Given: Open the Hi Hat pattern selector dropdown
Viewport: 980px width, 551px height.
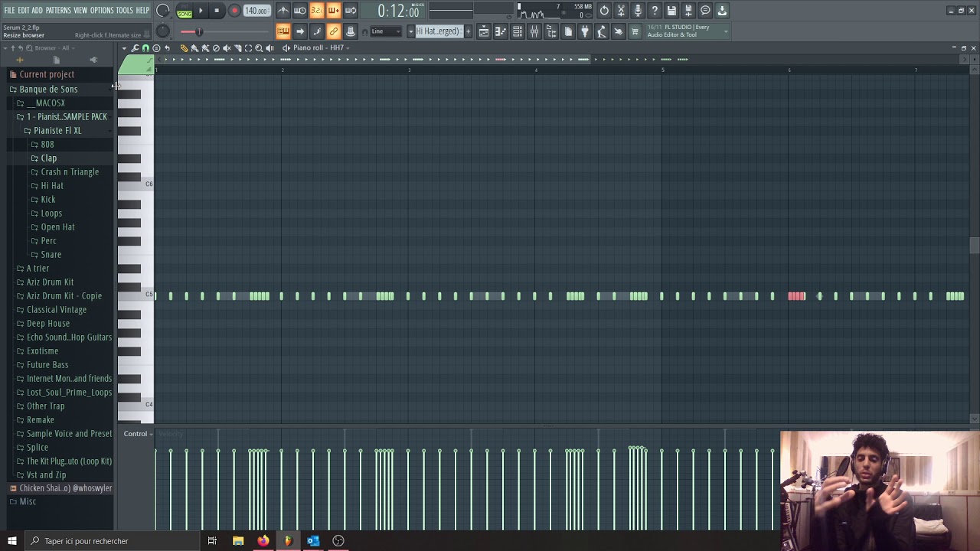Looking at the screenshot, I should [410, 31].
